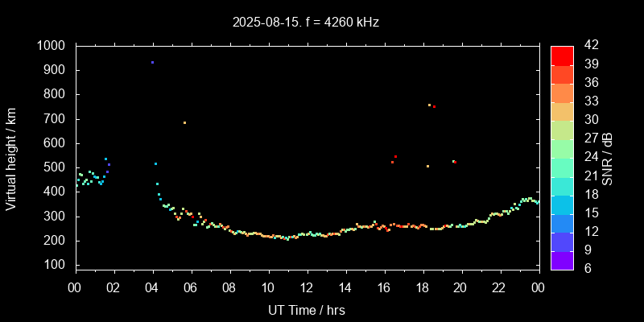Click the 500 tick label on y-axis
644x322 pixels.
pyautogui.click(x=56, y=167)
